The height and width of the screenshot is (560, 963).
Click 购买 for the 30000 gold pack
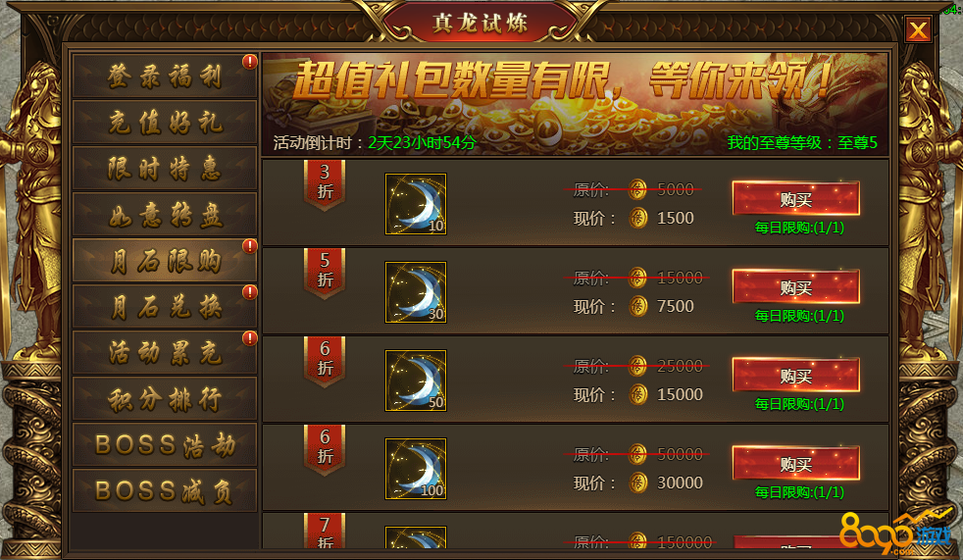click(x=796, y=464)
